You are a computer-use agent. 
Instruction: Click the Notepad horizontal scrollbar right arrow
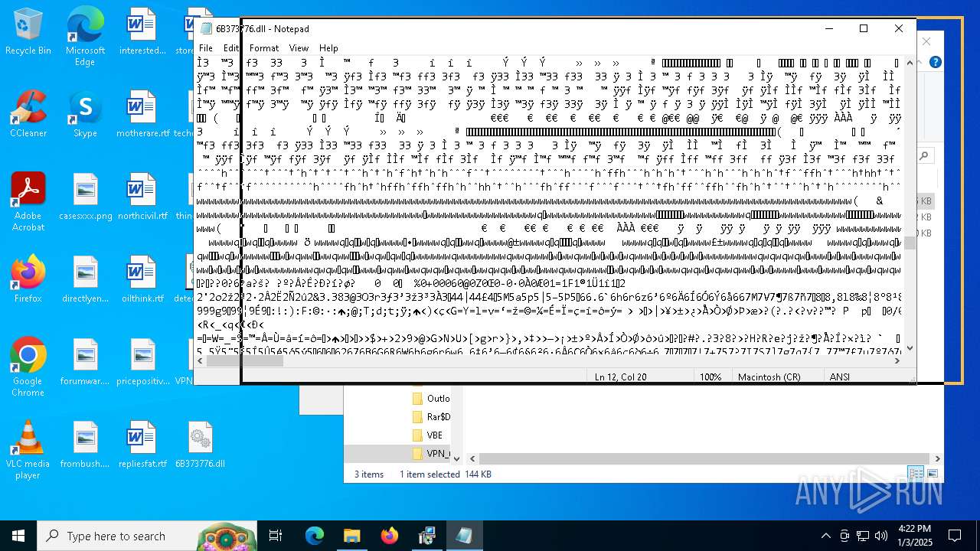[897, 361]
